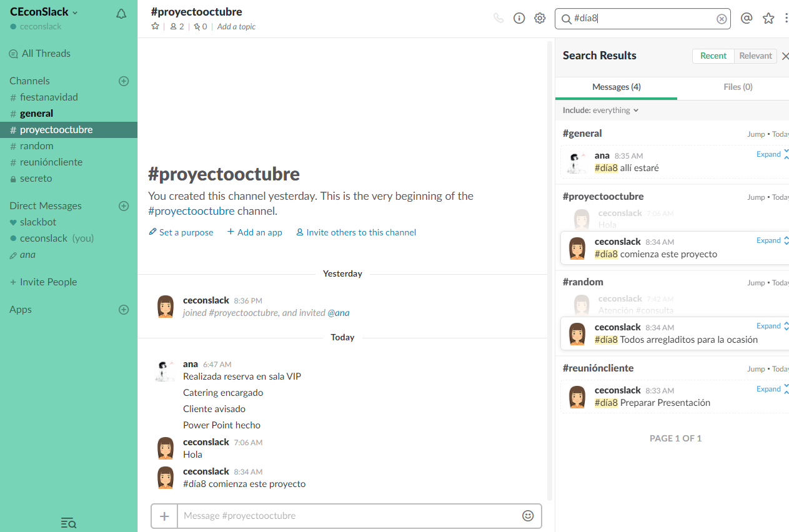Open the quick switcher icon at sidebar bottom
This screenshot has height=532, width=789.
click(x=68, y=523)
